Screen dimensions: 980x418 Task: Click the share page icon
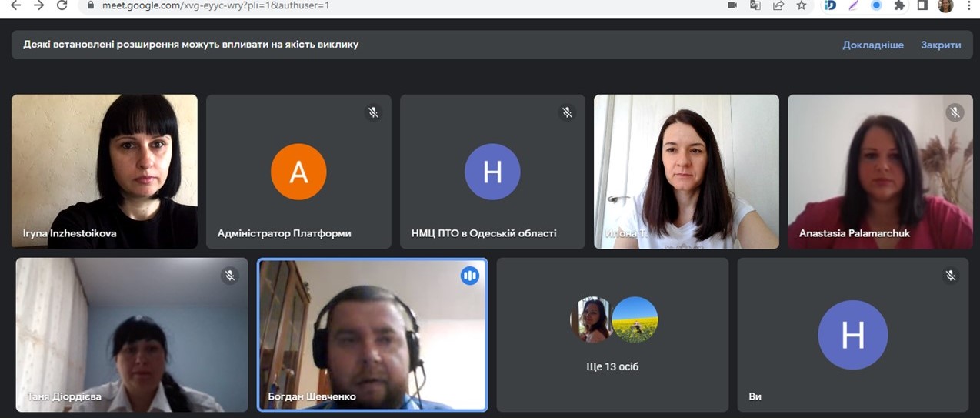pos(778,5)
